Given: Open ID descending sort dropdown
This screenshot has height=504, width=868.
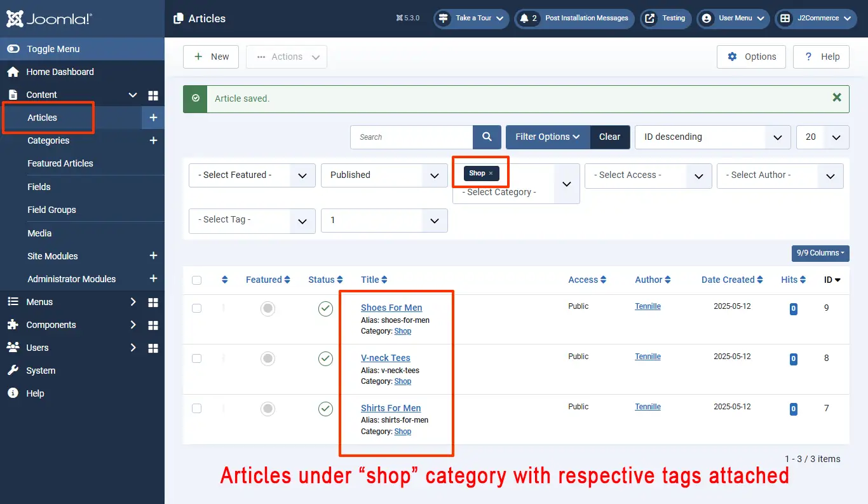Looking at the screenshot, I should point(712,137).
